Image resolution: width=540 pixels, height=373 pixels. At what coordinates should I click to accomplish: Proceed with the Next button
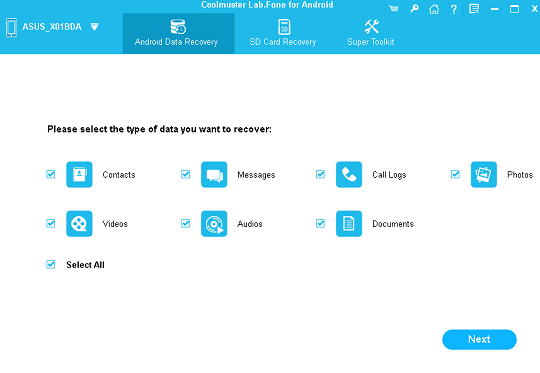479,339
